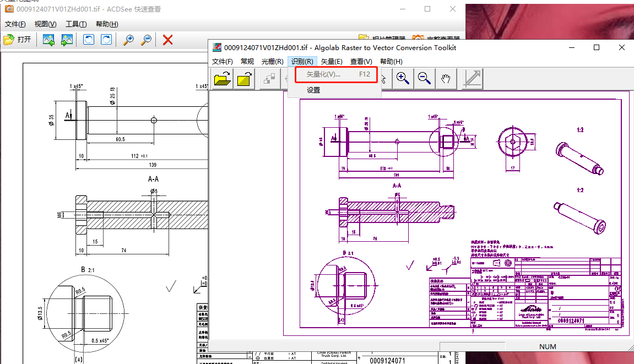Click the red X delete icon in ACDSee
The width and height of the screenshot is (634, 364).
pos(168,40)
